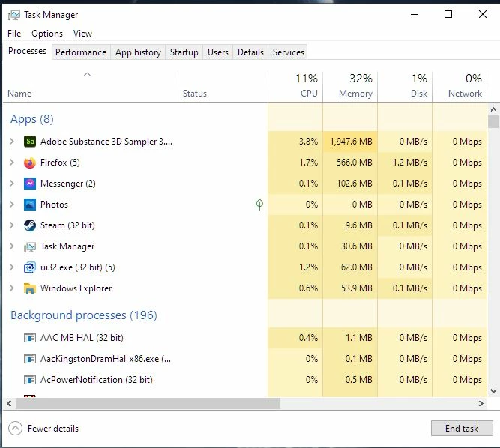Select the AAC MB HAL (32 bit) row

[245, 338]
